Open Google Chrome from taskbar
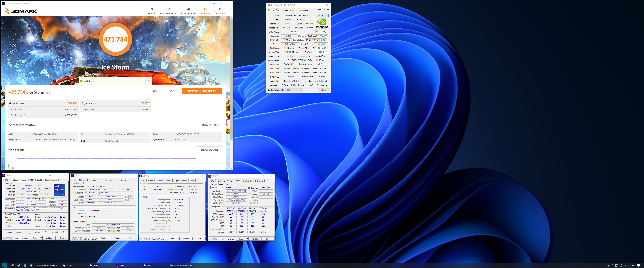Screen dimensions: 644x268 (x=25, y=265)
